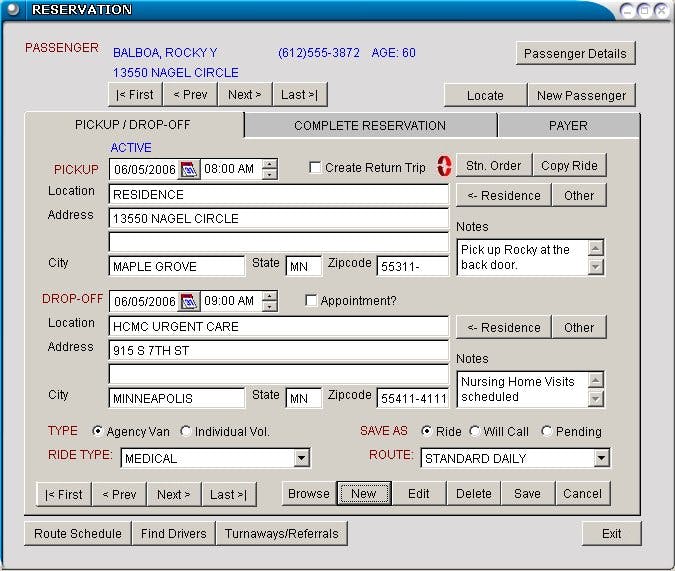Click the pickup State field

point(303,266)
